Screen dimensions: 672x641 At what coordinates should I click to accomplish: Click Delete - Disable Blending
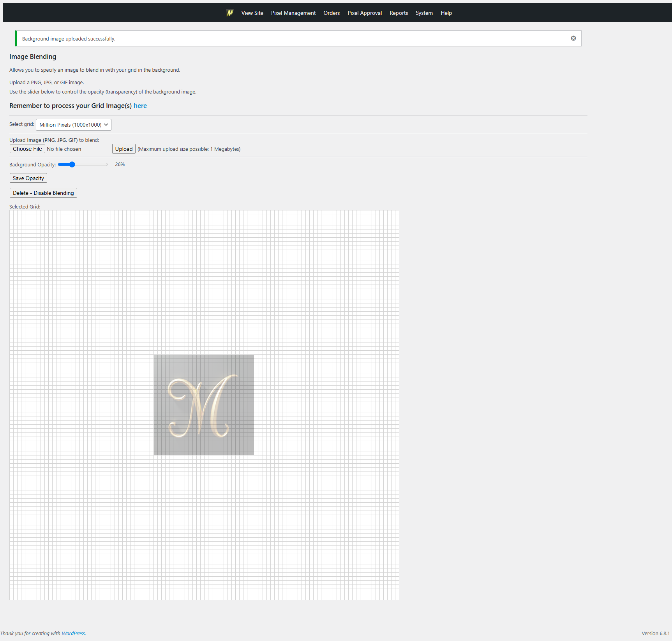point(43,192)
